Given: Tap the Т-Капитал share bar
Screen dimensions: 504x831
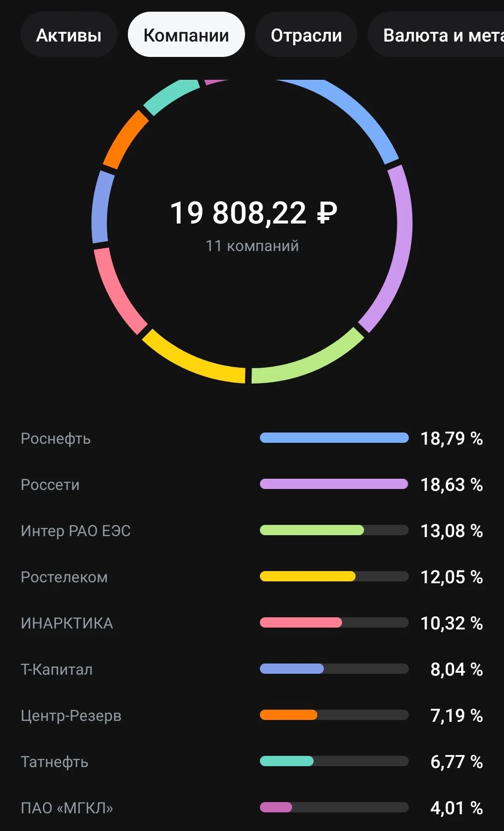Looking at the screenshot, I should (334, 669).
